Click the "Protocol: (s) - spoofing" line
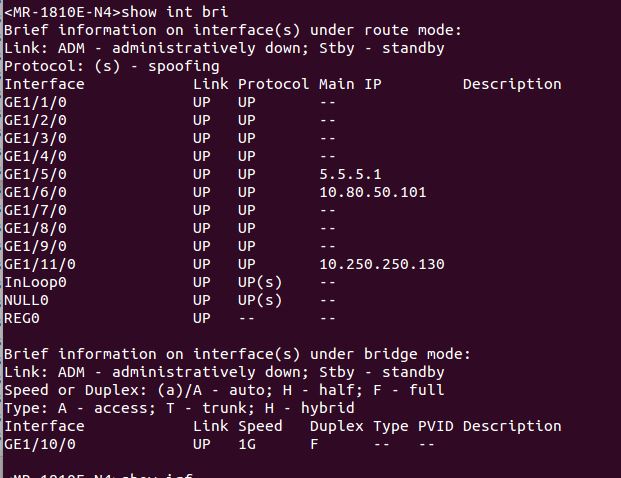The width and height of the screenshot is (621, 478). [112, 66]
